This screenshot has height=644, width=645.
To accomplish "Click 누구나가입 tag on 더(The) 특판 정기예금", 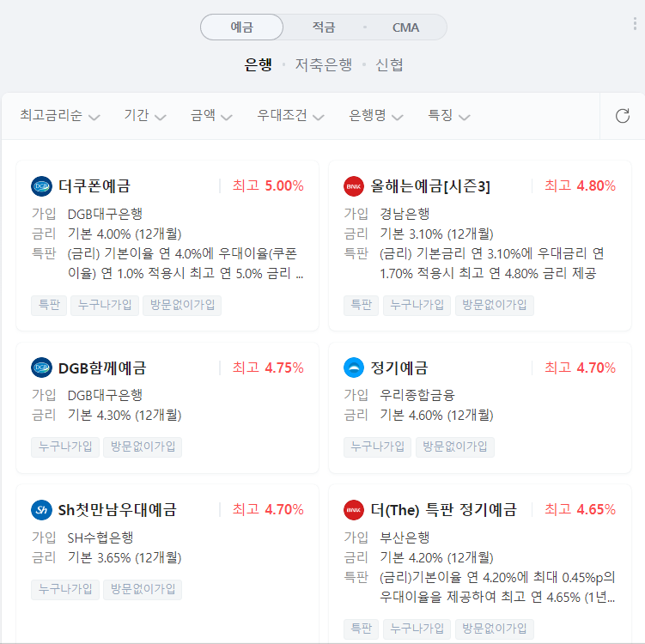I will tap(417, 629).
